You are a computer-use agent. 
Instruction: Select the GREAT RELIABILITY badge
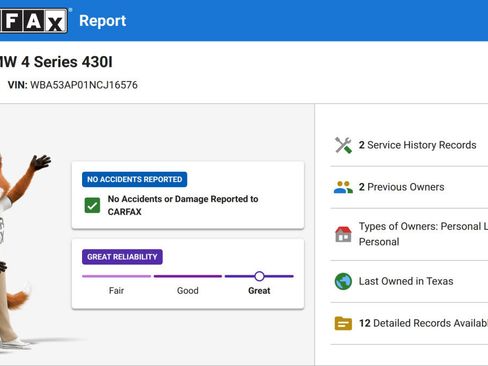(122, 257)
